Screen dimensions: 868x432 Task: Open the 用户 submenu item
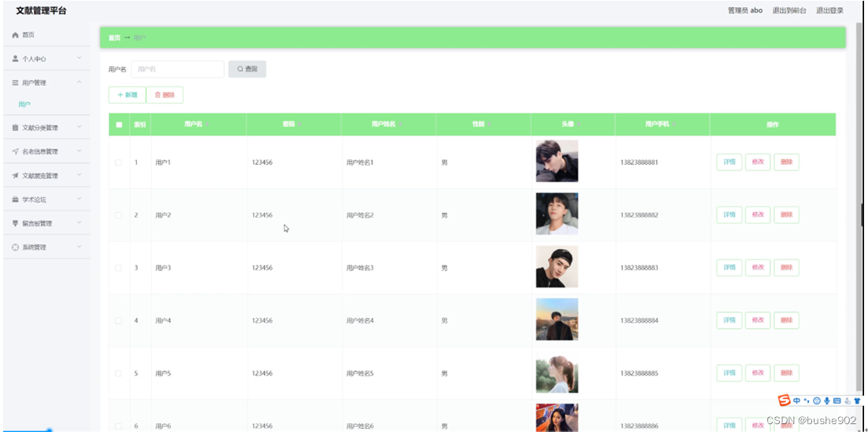[24, 104]
